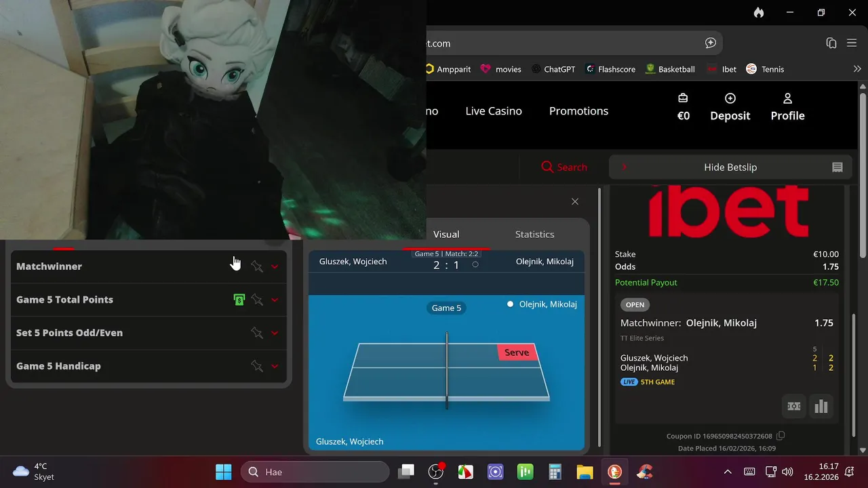Open the movies bookmark

(501, 69)
